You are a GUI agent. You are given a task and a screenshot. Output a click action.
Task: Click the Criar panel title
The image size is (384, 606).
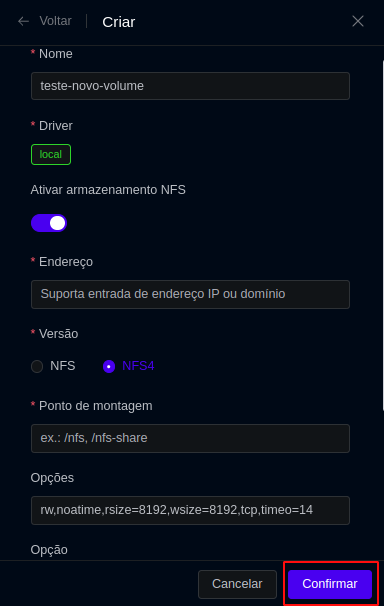click(119, 22)
